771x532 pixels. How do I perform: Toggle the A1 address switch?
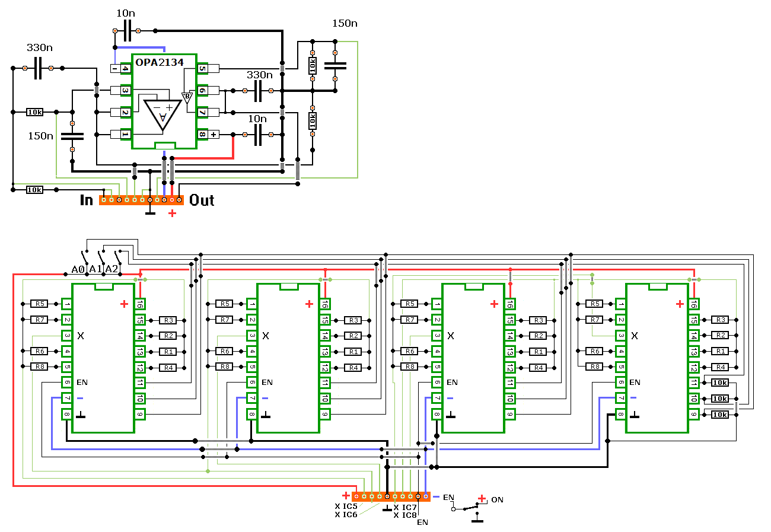point(103,256)
